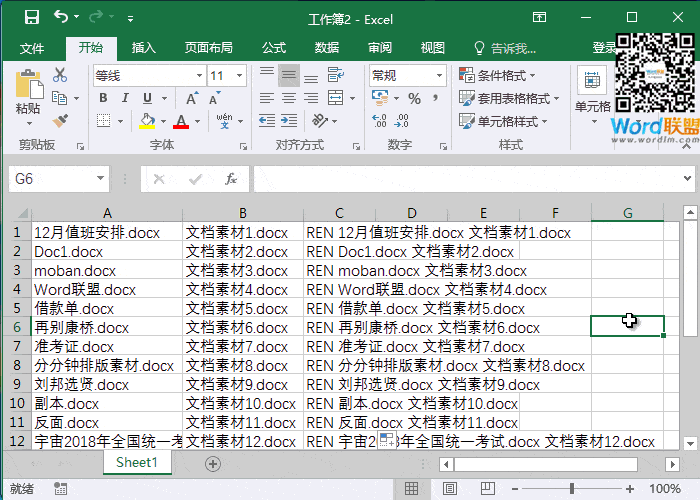The height and width of the screenshot is (500, 700).
Task: Toggle Align Left
Action: pyautogui.click(x=267, y=98)
